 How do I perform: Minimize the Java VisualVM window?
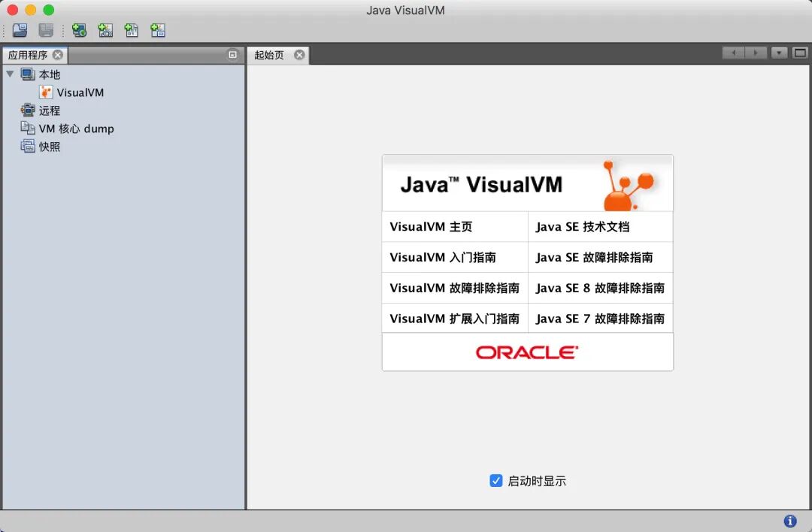[x=31, y=10]
